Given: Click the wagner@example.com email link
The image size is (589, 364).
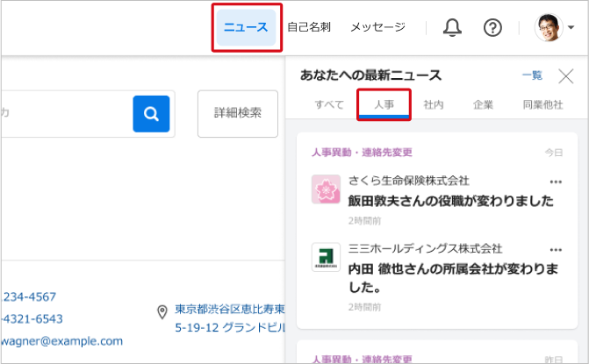Looking at the screenshot, I should [61, 341].
